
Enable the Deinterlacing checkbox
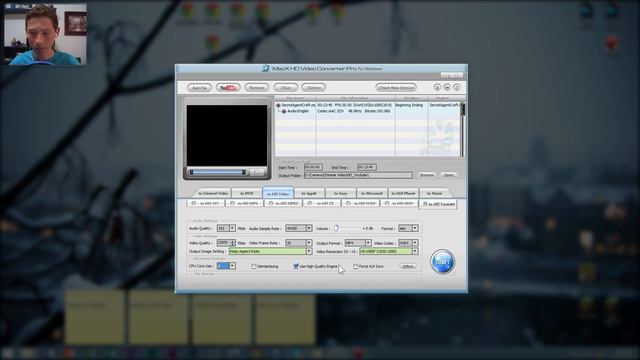pos(254,267)
